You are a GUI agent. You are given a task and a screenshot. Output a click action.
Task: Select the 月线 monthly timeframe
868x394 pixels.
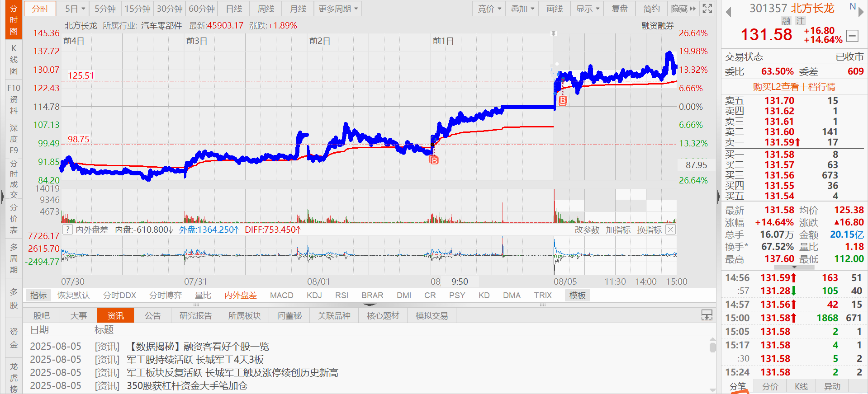coord(298,9)
